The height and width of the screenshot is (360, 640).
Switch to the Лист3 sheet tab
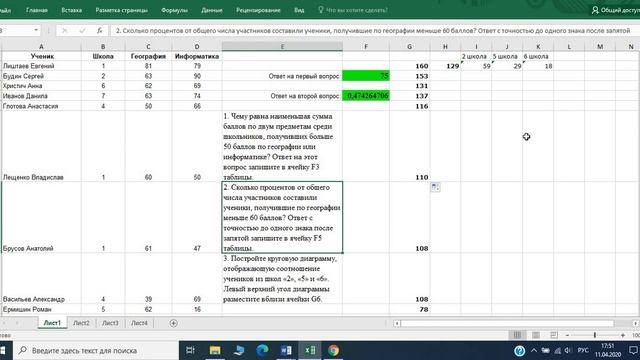(110, 323)
